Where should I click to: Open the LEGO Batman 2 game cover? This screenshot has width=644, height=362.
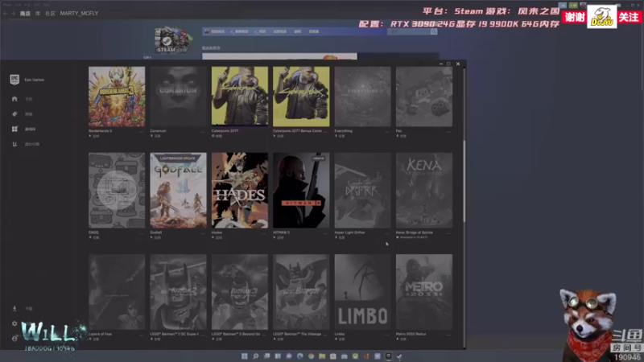[x=178, y=292]
